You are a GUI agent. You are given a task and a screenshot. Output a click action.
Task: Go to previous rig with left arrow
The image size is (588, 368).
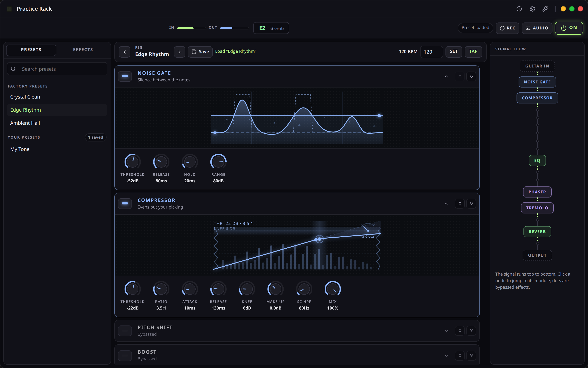pos(125,52)
